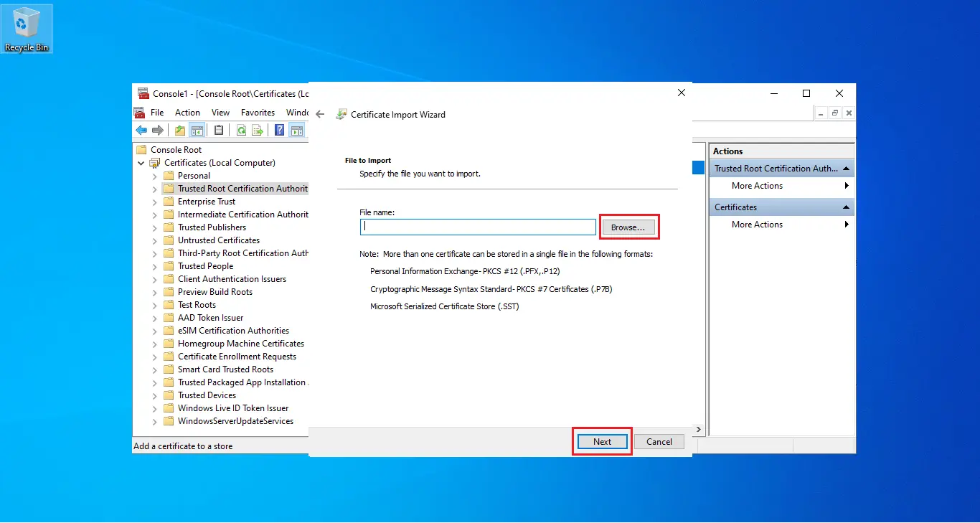Open More Actions under Trusted Root Certification Auth...

(x=782, y=186)
